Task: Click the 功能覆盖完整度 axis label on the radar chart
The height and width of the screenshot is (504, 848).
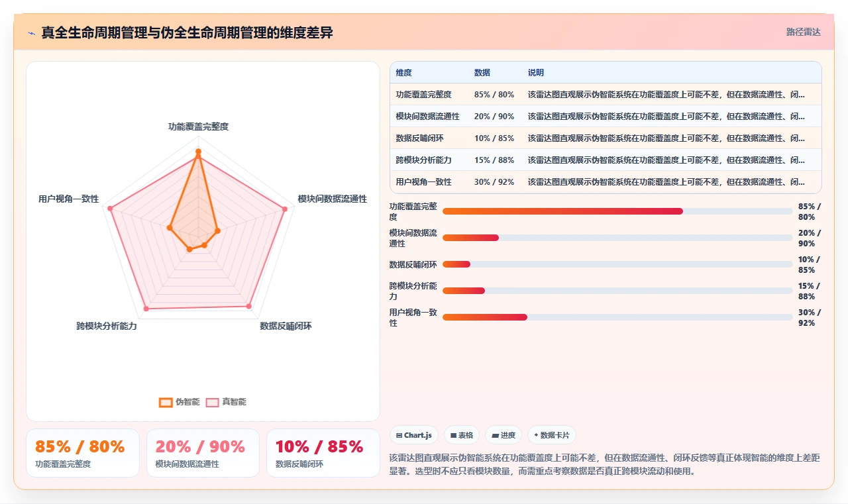Action: click(198, 126)
